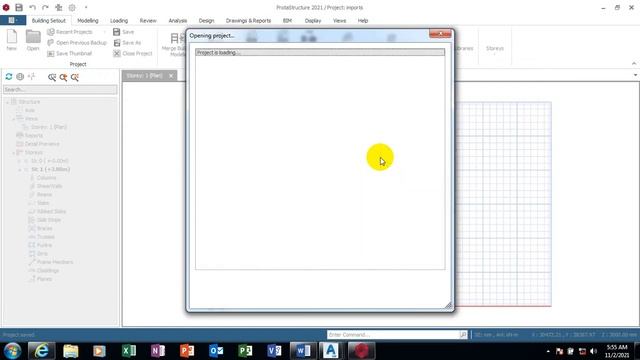Focus the structure tree Search field
The image size is (640, 360).
point(60,89)
